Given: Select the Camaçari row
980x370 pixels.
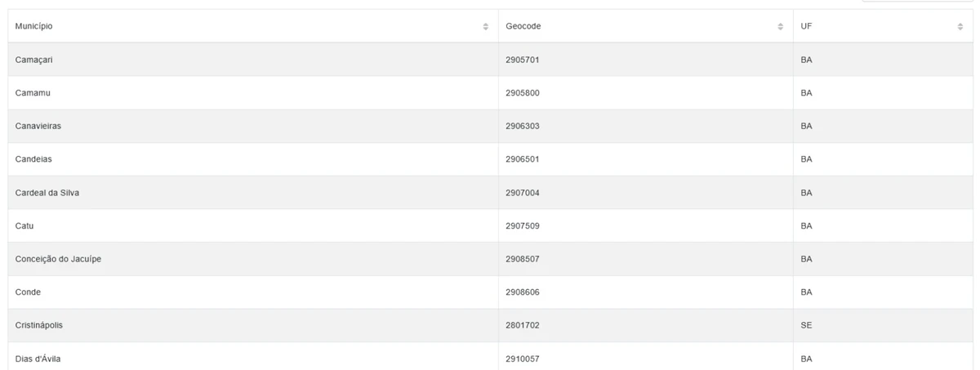Looking at the screenshot, I should 490,60.
